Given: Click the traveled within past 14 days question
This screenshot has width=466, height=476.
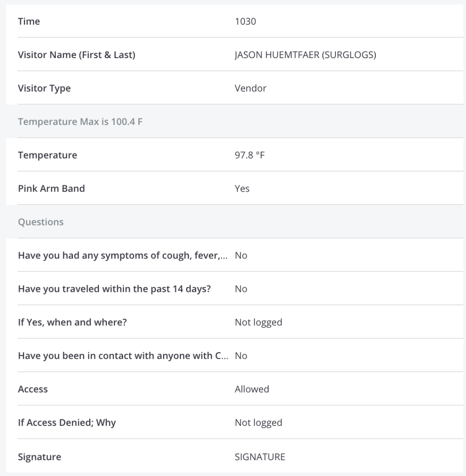Looking at the screenshot, I should click(114, 289).
